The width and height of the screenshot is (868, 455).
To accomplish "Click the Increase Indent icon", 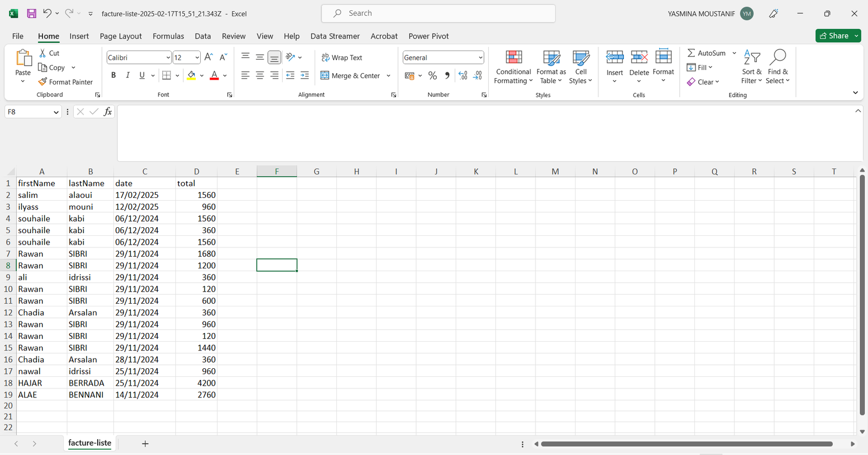I will pyautogui.click(x=304, y=76).
